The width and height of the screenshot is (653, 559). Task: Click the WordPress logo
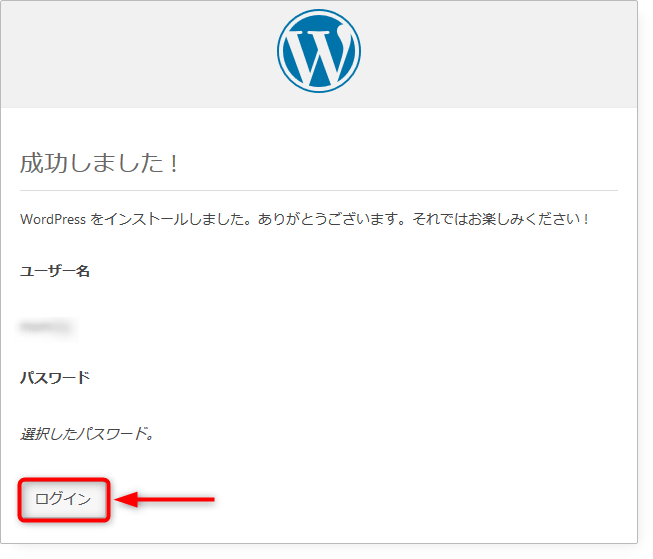[x=319, y=51]
